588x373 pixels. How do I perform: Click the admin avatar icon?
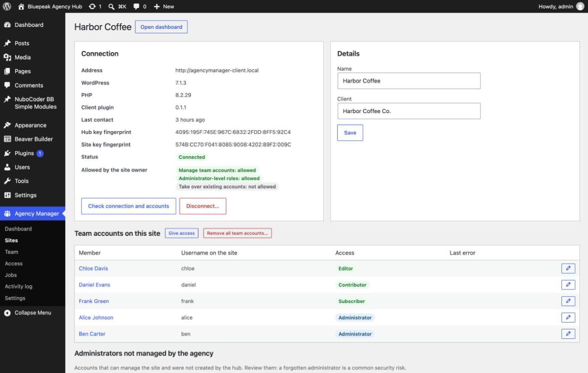tap(580, 6)
